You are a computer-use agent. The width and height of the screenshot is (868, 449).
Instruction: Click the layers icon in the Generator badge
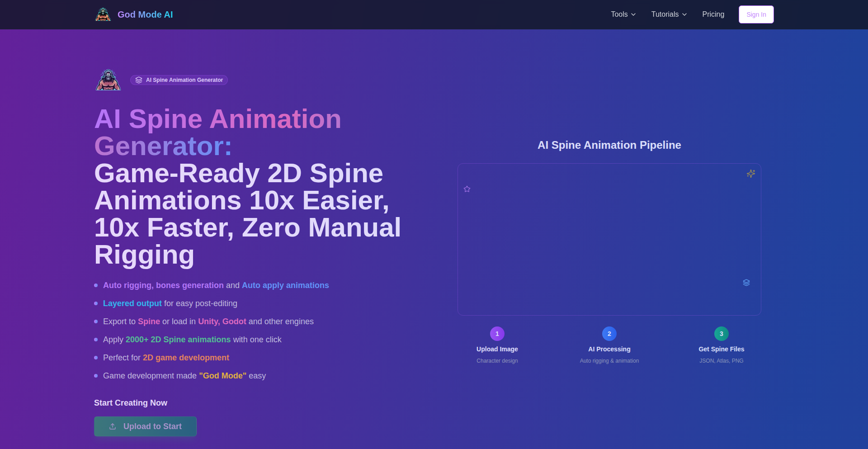pos(139,80)
